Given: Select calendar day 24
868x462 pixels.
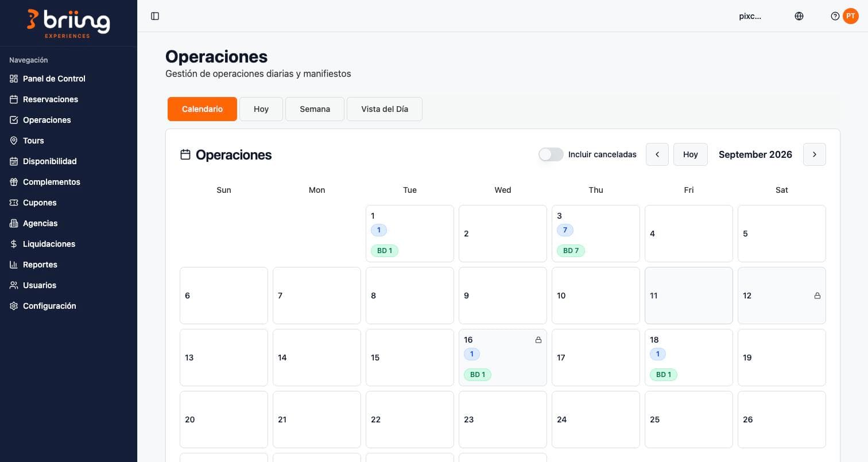Looking at the screenshot, I should coord(596,420).
